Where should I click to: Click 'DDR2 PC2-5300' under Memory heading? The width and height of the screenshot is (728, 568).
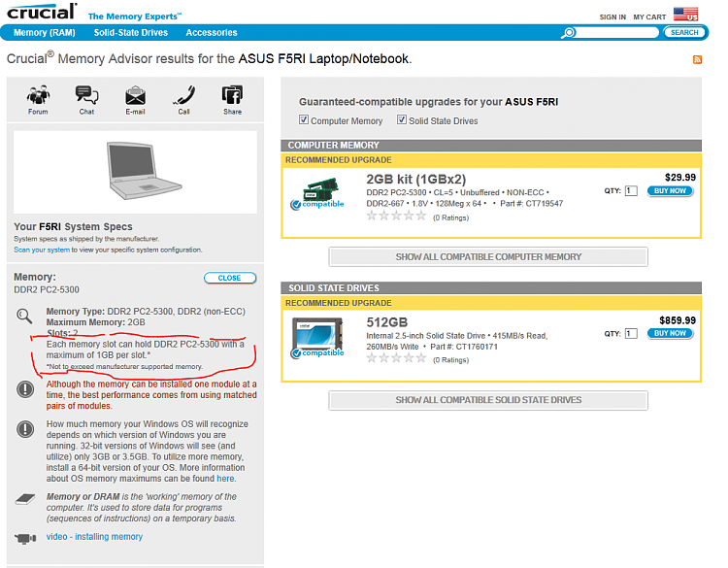(x=47, y=289)
